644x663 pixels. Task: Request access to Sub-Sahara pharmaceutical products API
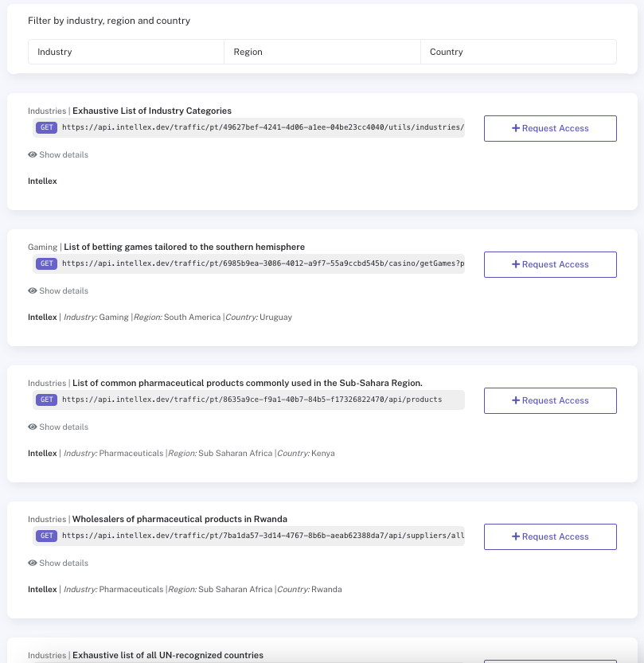pyautogui.click(x=550, y=401)
